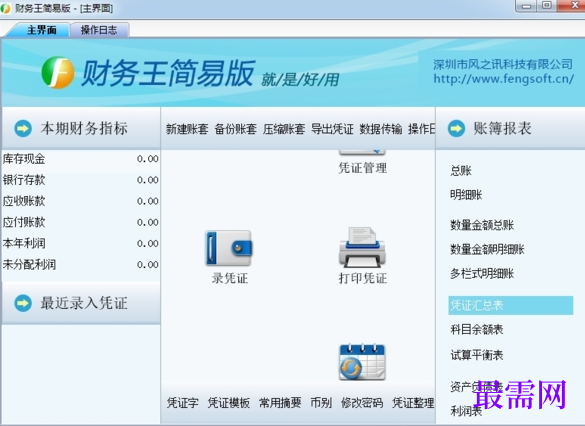Viewport: 585px width, 426px height.
Task: Click the 本年利润 indicator row
Action: coord(81,244)
